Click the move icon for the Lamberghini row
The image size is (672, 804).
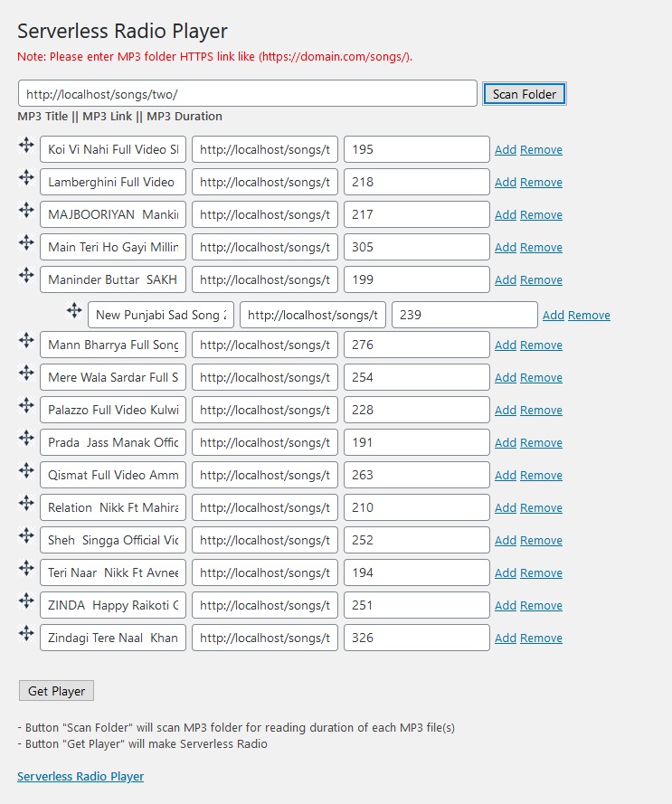26,178
